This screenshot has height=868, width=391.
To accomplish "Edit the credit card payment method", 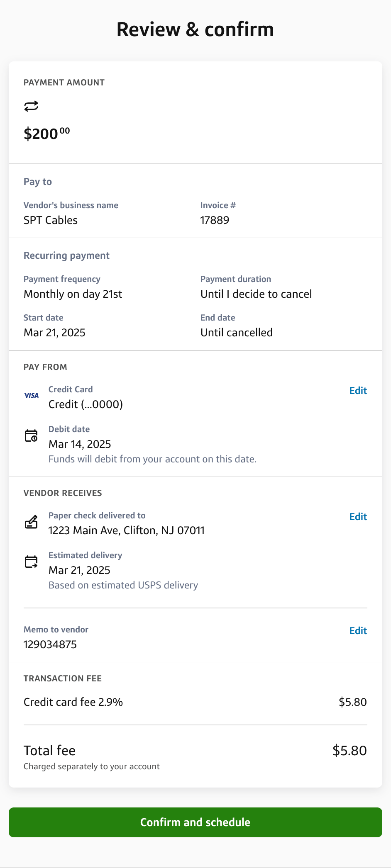I will click(x=358, y=391).
